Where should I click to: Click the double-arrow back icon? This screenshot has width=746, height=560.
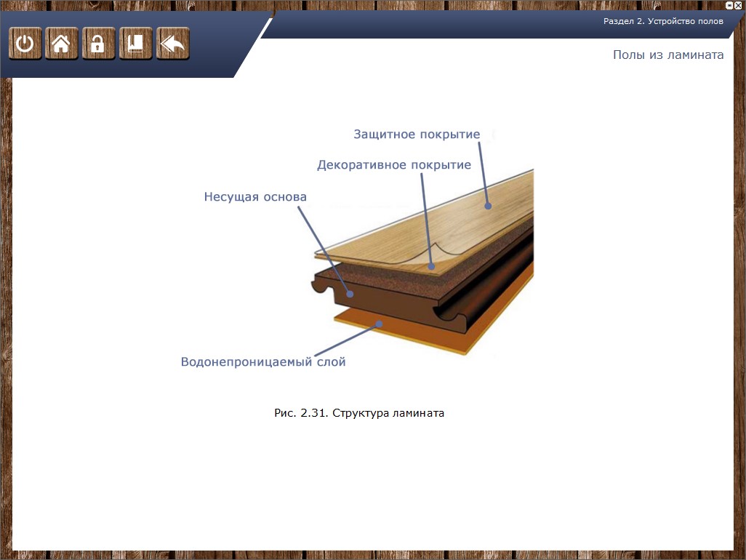point(172,44)
